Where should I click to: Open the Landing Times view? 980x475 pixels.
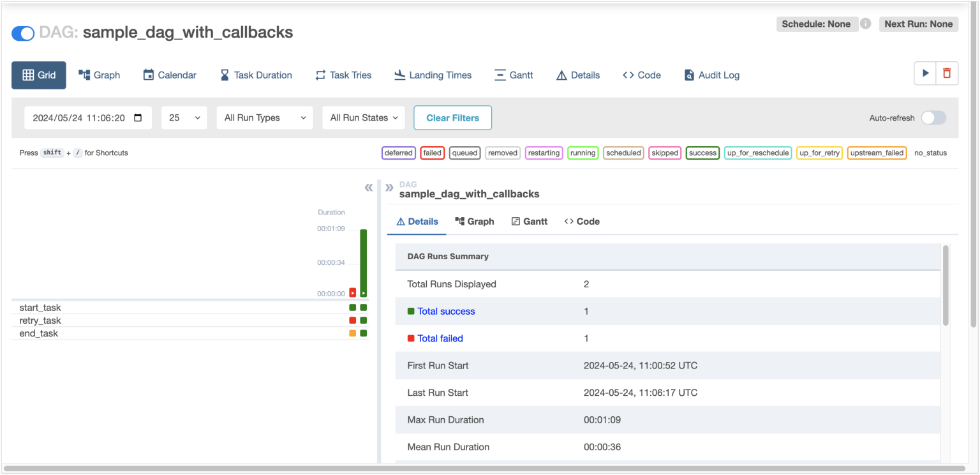[433, 75]
